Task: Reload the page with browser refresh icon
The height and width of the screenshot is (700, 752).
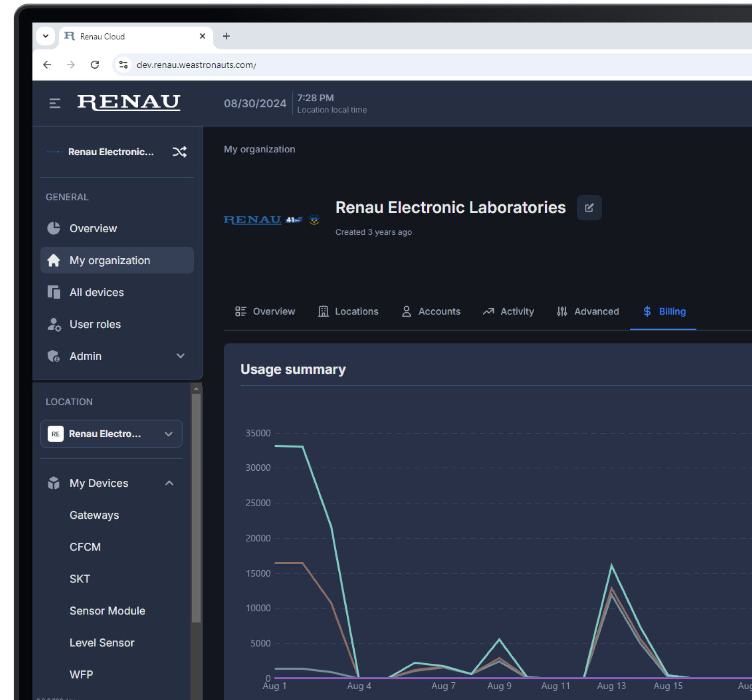Action: (95, 64)
